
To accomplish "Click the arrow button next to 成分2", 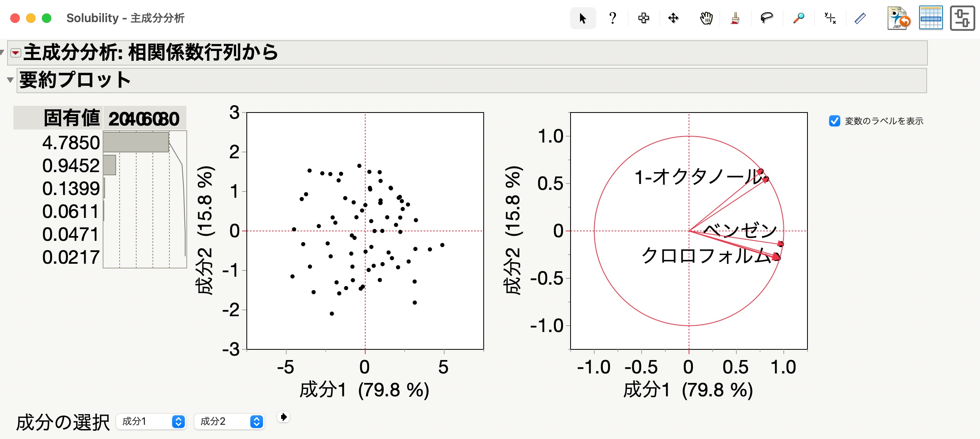I will (x=283, y=417).
